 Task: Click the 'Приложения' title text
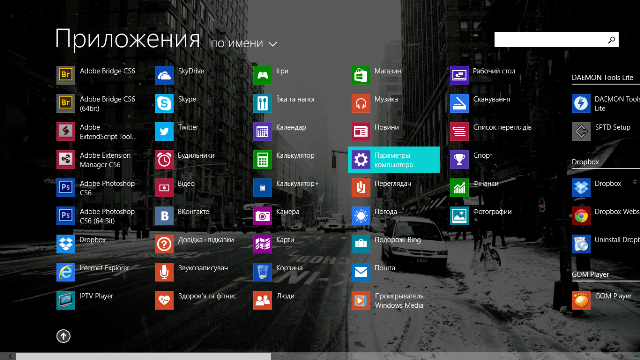click(x=128, y=40)
